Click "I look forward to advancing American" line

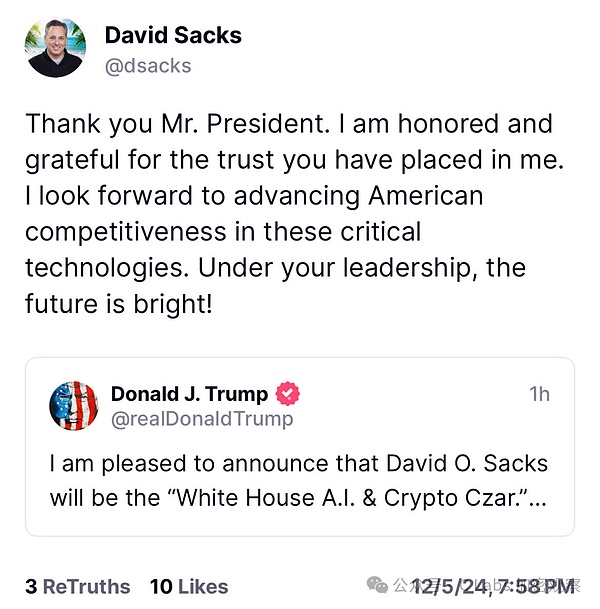(x=254, y=196)
